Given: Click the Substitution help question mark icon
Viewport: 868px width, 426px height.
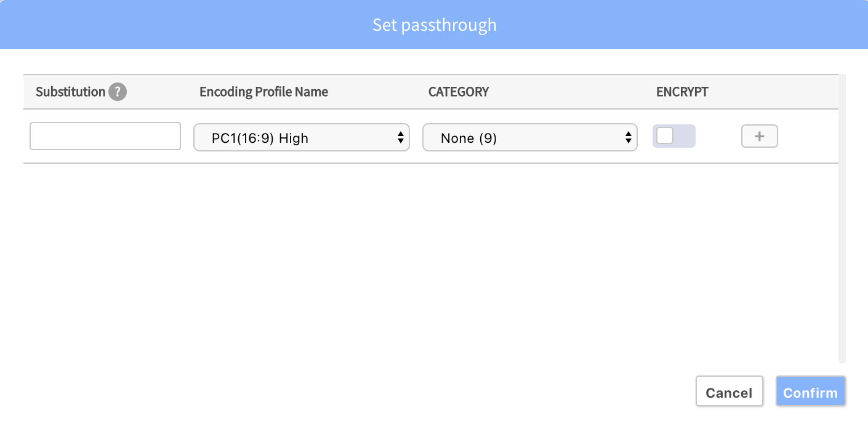Looking at the screenshot, I should coord(118,92).
